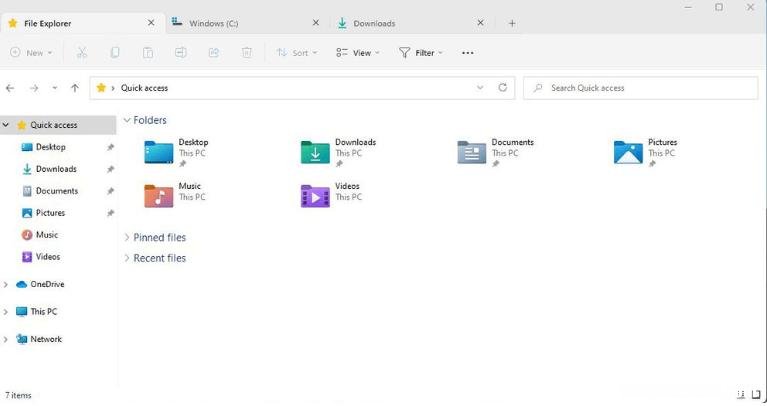Image resolution: width=767 pixels, height=406 pixels.
Task: Click the Delete trash icon in toolbar
Action: (247, 52)
